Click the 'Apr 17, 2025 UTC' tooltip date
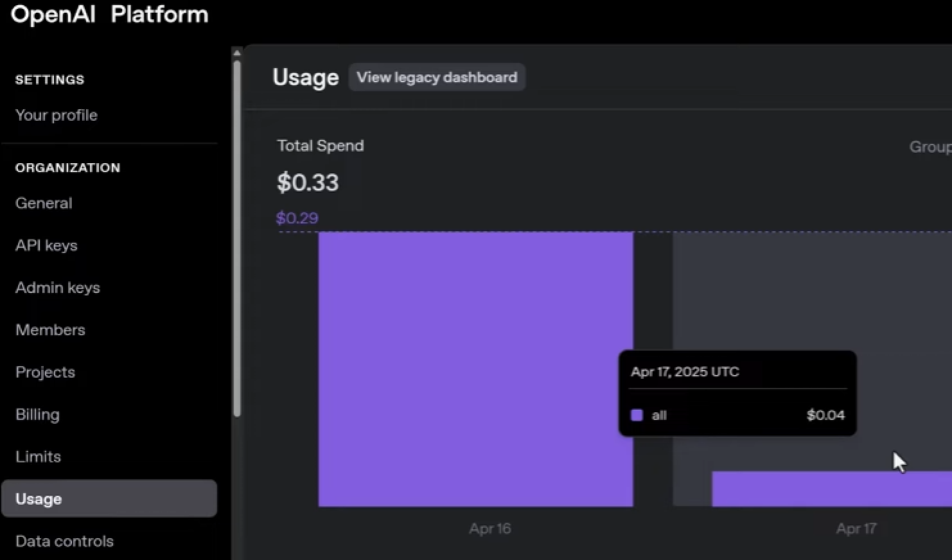952x560 pixels. tap(685, 372)
